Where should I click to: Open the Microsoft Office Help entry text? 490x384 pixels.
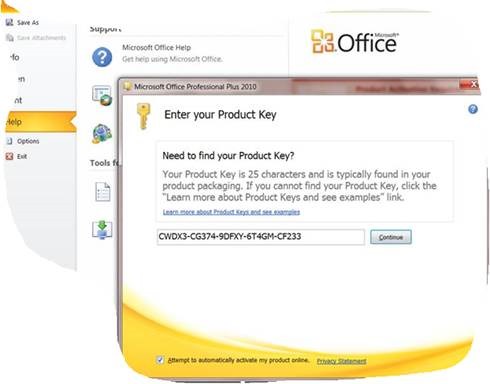(156, 48)
